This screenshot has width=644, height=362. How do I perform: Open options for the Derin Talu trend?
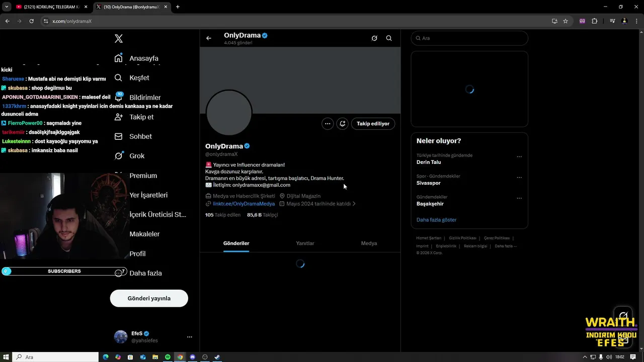click(519, 156)
